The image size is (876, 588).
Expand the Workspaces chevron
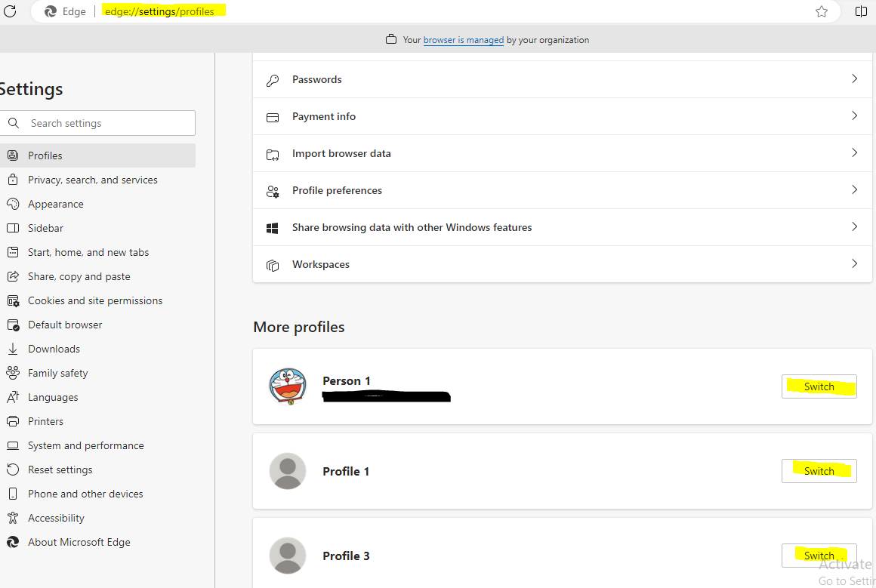[854, 263]
